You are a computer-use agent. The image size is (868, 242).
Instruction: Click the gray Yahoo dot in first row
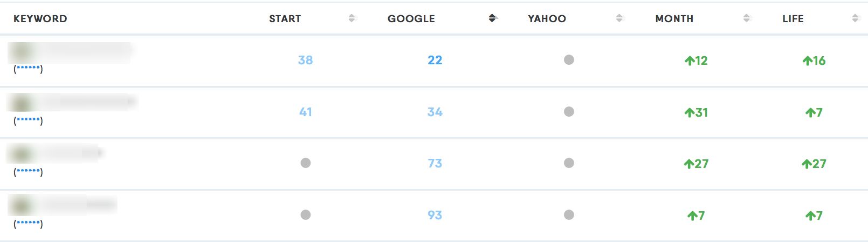pyautogui.click(x=569, y=60)
